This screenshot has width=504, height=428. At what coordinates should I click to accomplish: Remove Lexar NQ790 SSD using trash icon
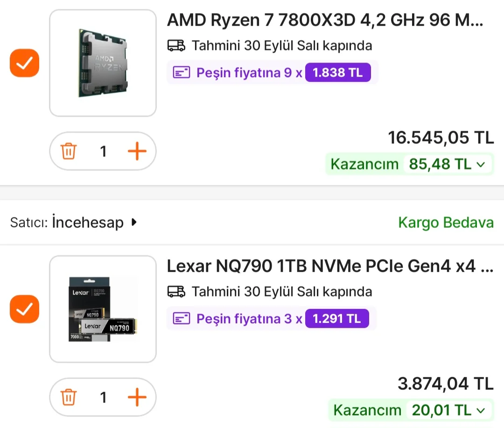tap(69, 397)
